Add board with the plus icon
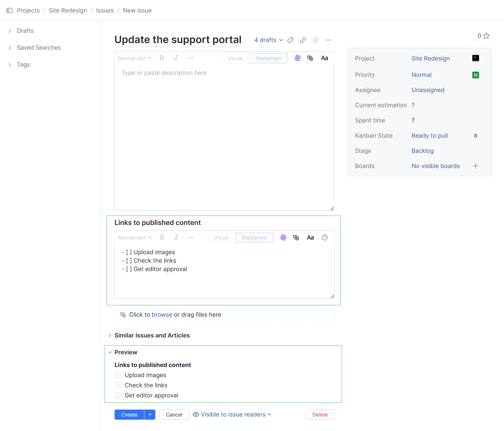This screenshot has height=431, width=504. pyautogui.click(x=475, y=166)
